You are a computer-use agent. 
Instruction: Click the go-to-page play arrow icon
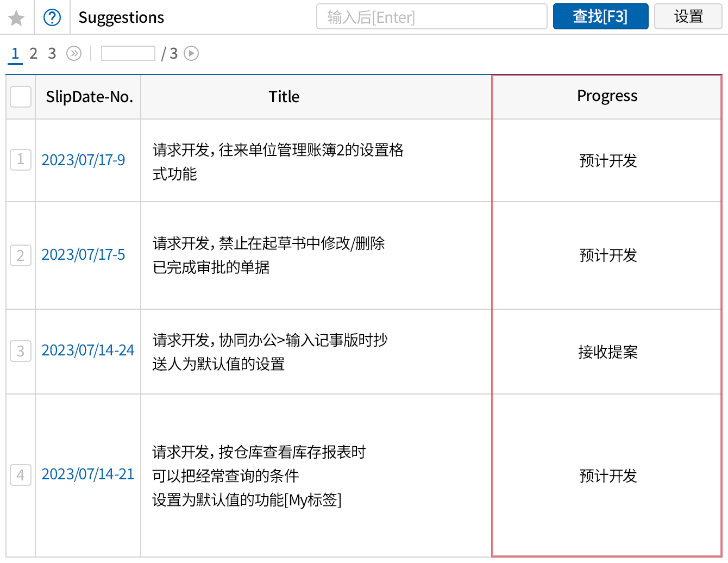point(191,53)
